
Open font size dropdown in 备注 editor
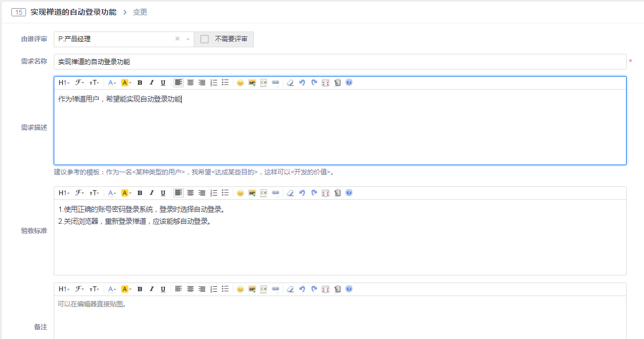click(94, 289)
